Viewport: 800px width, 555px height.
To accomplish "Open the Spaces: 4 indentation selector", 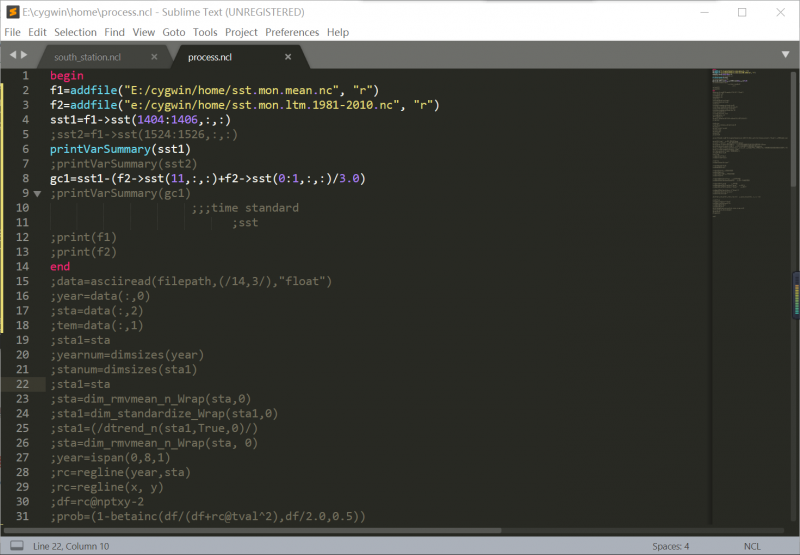I will coord(671,546).
